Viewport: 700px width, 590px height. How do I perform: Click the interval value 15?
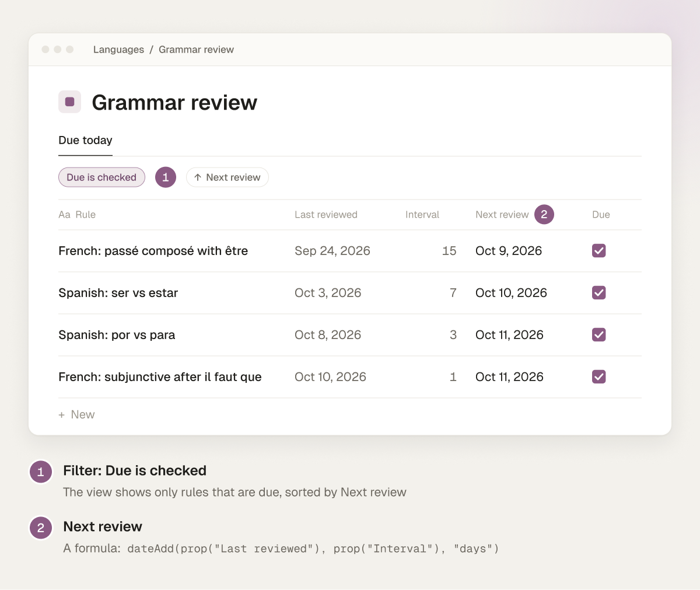449,251
